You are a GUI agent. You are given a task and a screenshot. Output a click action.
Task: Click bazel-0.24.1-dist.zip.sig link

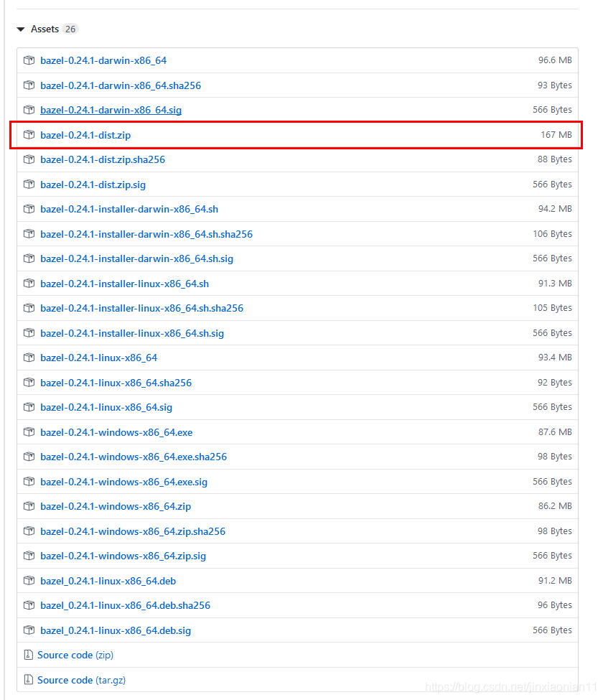click(x=93, y=185)
